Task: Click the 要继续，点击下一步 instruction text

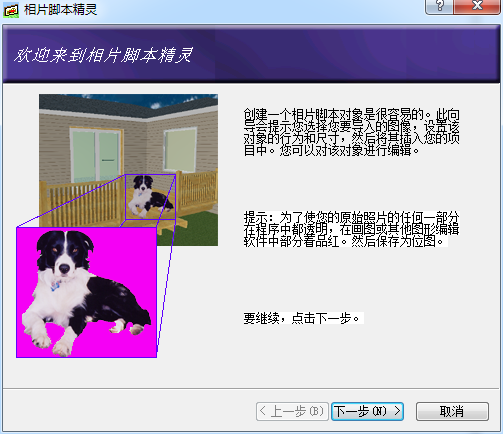Action: tap(302, 318)
